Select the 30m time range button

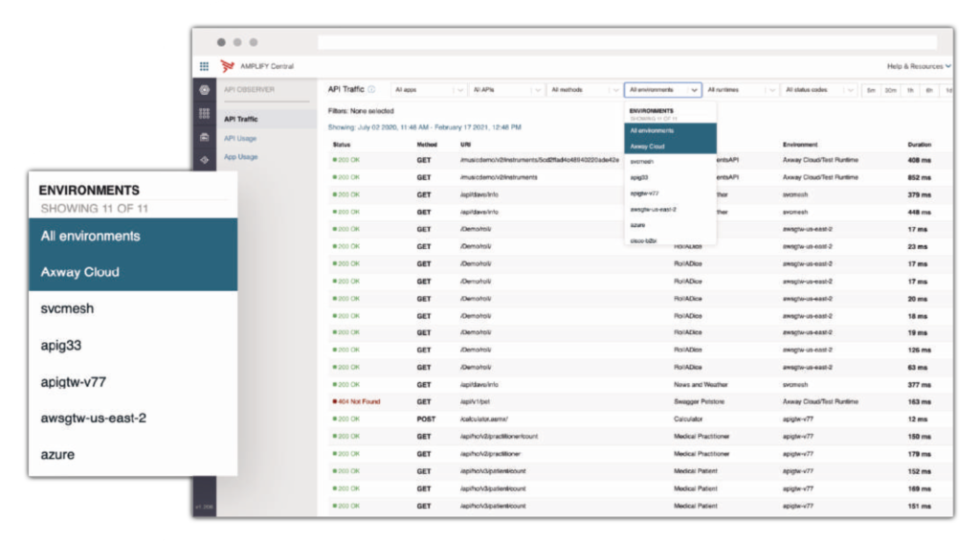point(891,91)
